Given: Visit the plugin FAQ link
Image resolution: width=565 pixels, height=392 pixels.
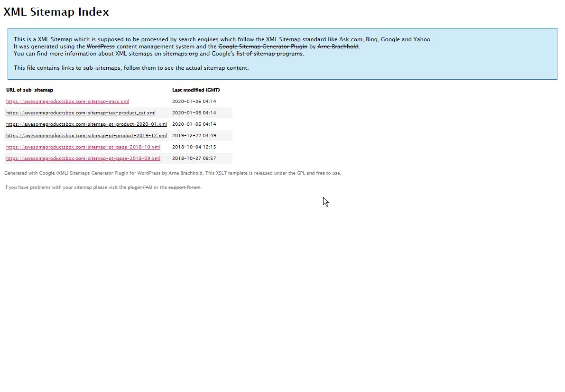Looking at the screenshot, I should 140,187.
